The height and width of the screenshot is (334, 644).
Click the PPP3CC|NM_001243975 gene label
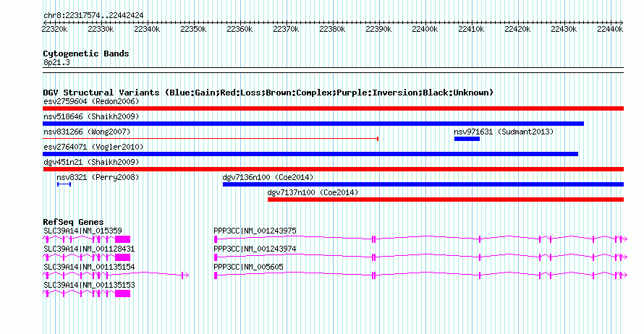pyautogui.click(x=255, y=231)
